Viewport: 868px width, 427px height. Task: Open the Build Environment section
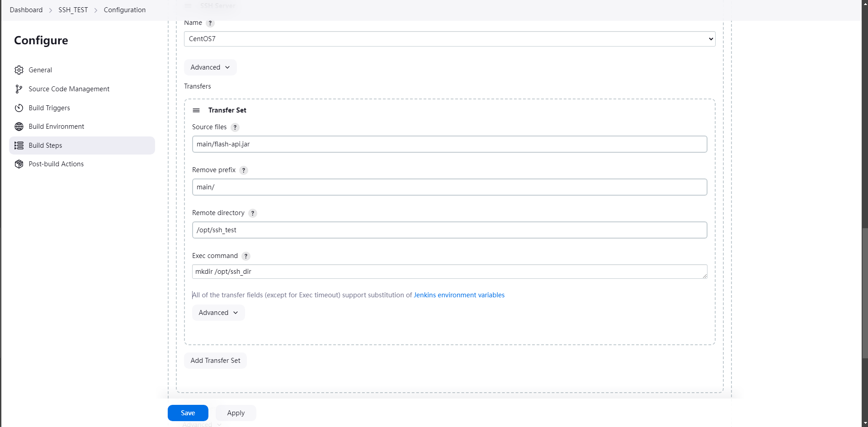pyautogui.click(x=82, y=127)
